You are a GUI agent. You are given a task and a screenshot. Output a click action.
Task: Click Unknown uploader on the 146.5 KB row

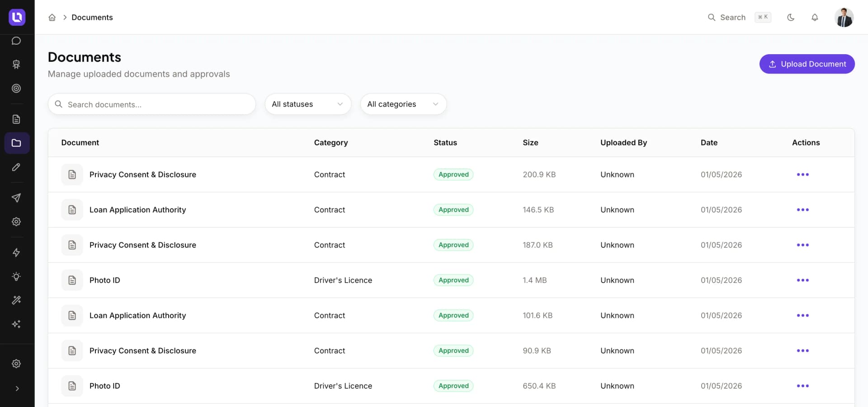tap(617, 210)
